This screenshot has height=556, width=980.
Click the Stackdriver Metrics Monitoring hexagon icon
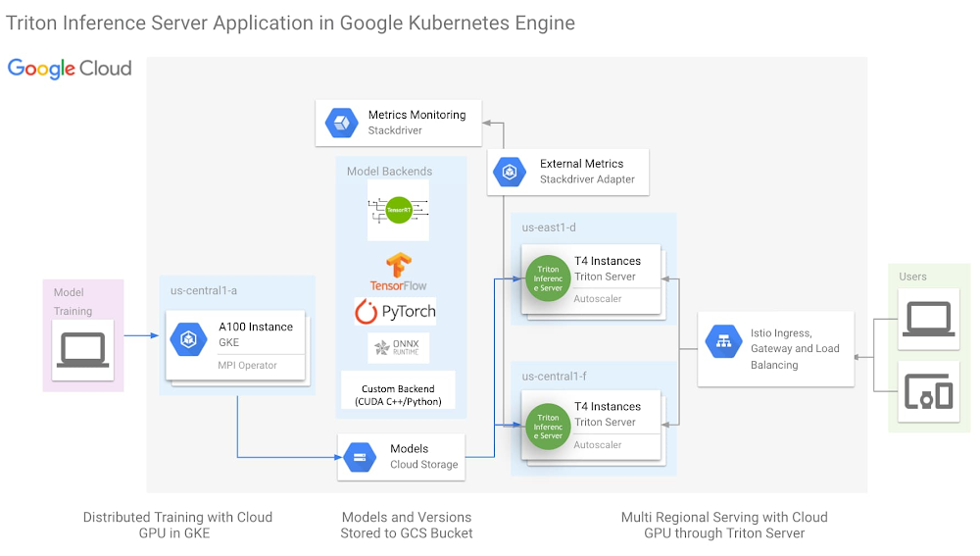tap(341, 123)
